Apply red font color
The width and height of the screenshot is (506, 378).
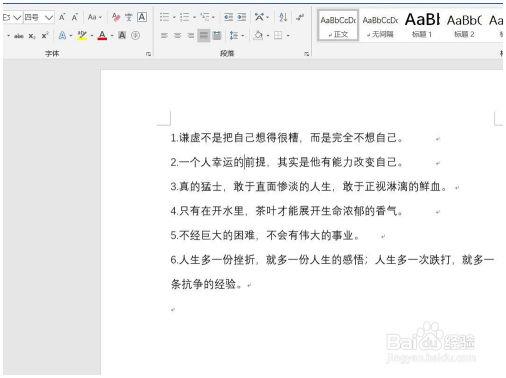pyautogui.click(x=102, y=35)
